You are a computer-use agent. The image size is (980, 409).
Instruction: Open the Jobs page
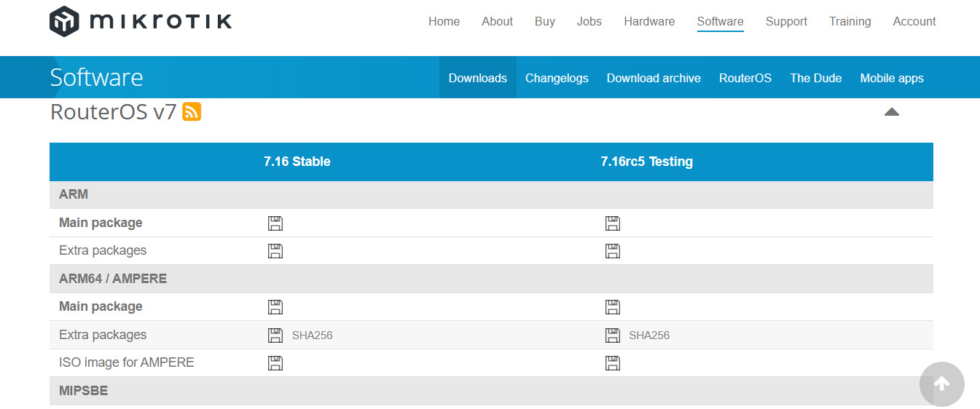tap(589, 21)
